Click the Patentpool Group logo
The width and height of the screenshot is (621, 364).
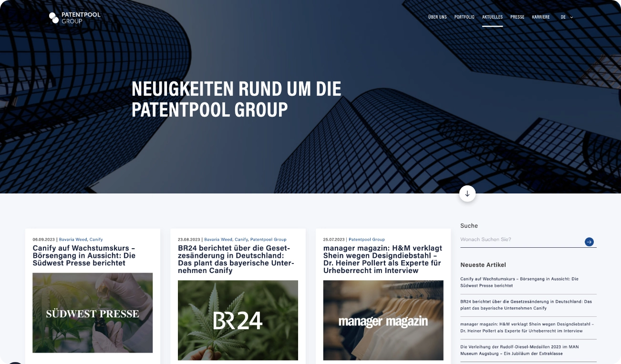click(75, 18)
